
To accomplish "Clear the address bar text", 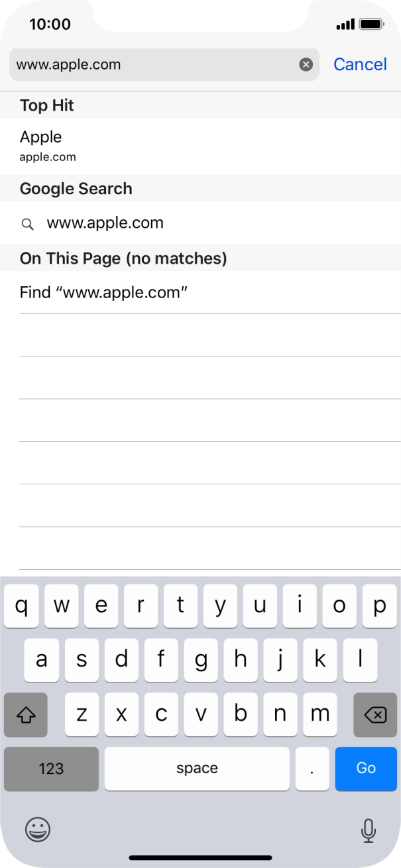I will pyautogui.click(x=304, y=64).
